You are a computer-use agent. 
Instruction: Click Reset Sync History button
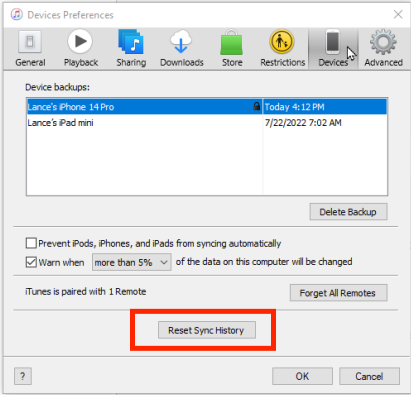coord(207,330)
